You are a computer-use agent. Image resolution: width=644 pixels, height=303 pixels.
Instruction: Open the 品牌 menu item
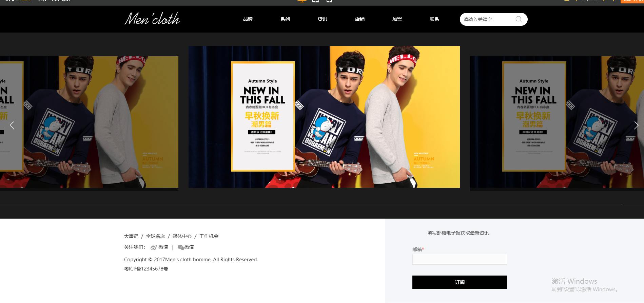pos(248,19)
